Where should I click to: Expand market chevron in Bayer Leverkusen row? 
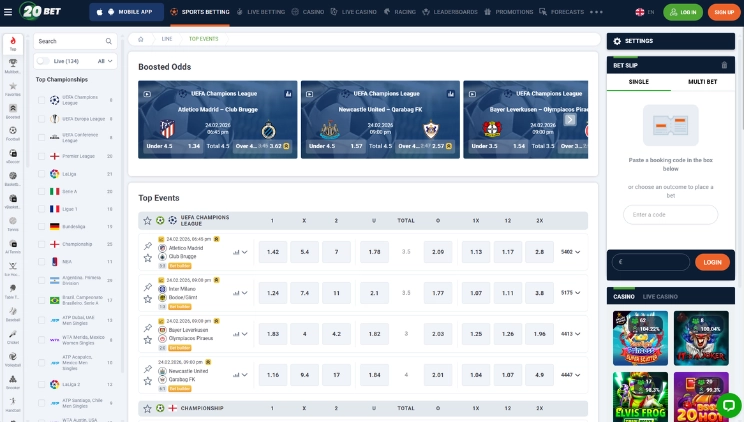tap(245, 334)
